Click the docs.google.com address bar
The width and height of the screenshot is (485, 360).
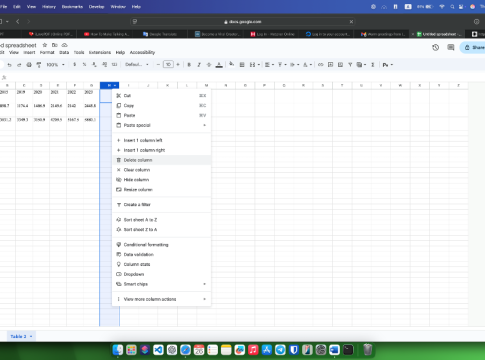tap(243, 22)
